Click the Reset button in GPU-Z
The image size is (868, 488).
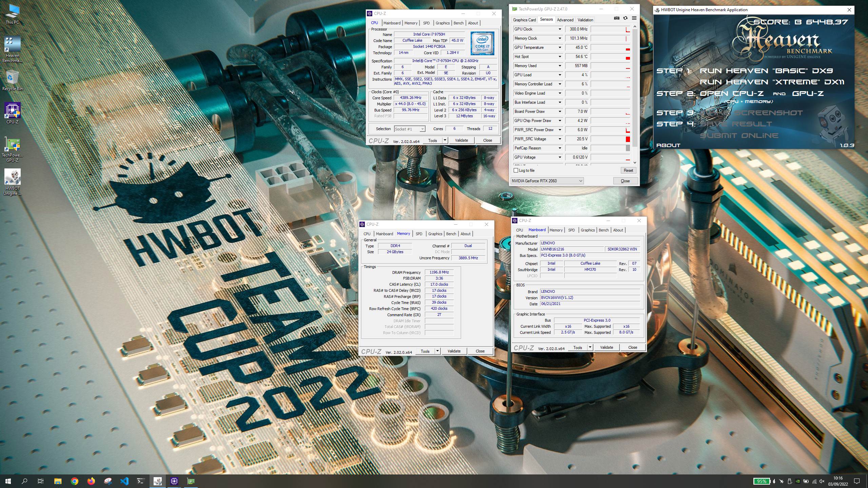coord(628,170)
